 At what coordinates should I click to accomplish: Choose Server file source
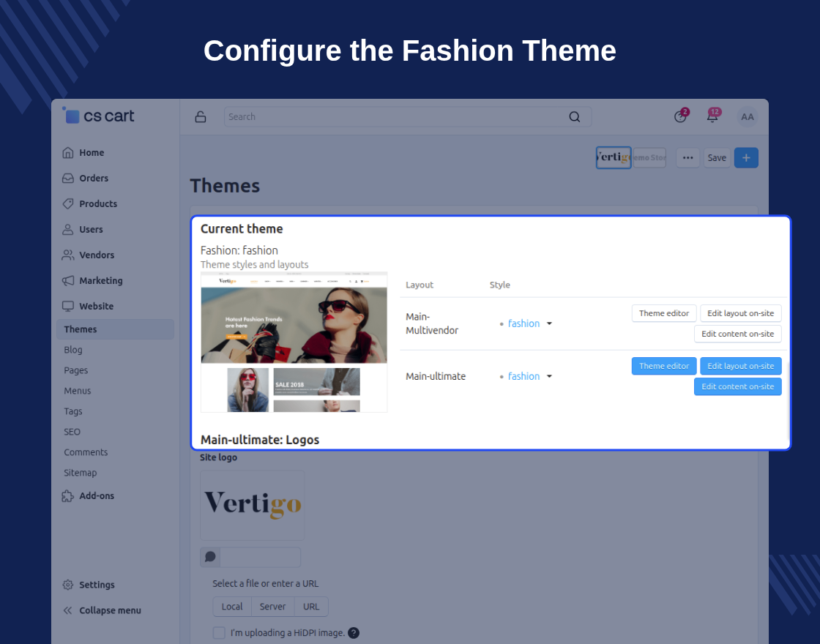[x=273, y=607]
